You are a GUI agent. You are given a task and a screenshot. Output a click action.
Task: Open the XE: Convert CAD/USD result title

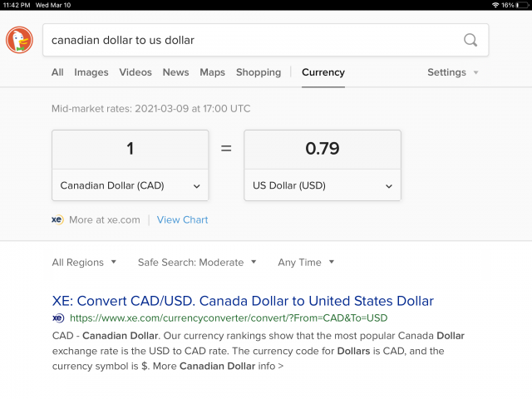tap(243, 301)
